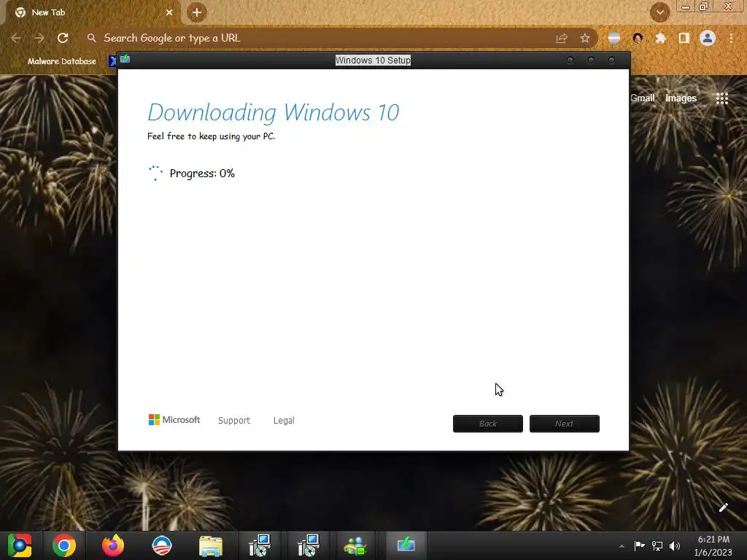The width and height of the screenshot is (747, 560).
Task: Open the avatar extension icon in toolbar
Action: [x=638, y=38]
